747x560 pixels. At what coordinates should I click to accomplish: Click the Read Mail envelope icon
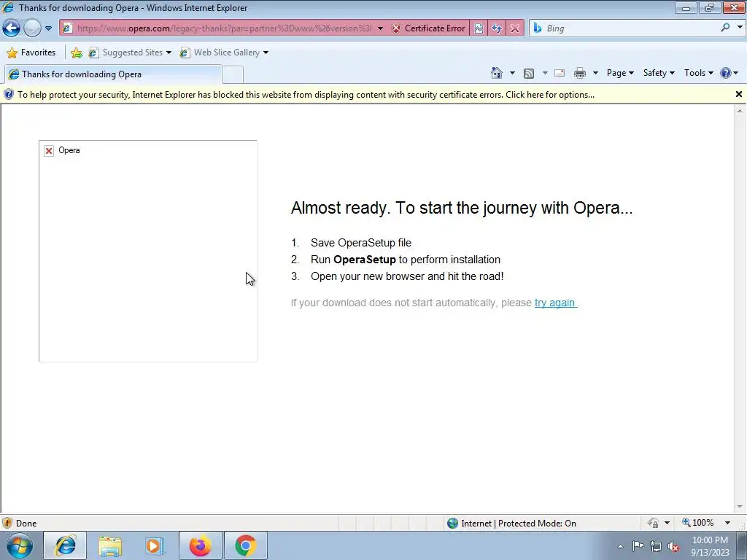coord(560,73)
